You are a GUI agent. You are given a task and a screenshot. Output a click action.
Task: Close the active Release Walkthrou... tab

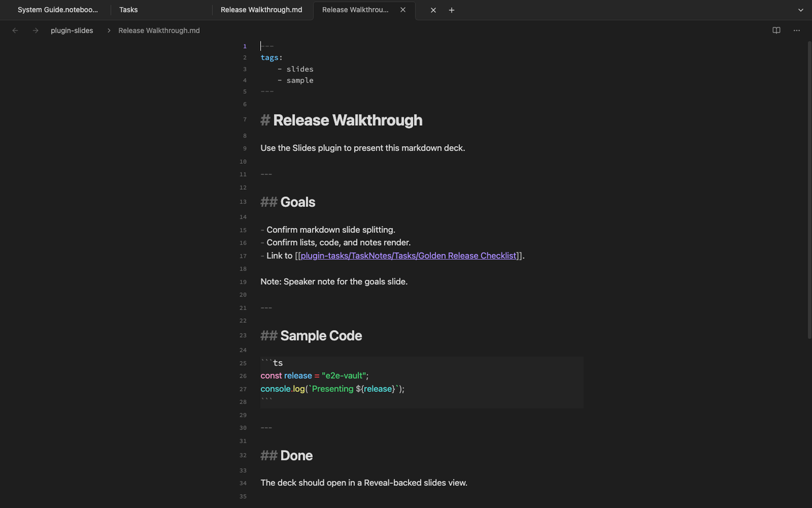[403, 10]
